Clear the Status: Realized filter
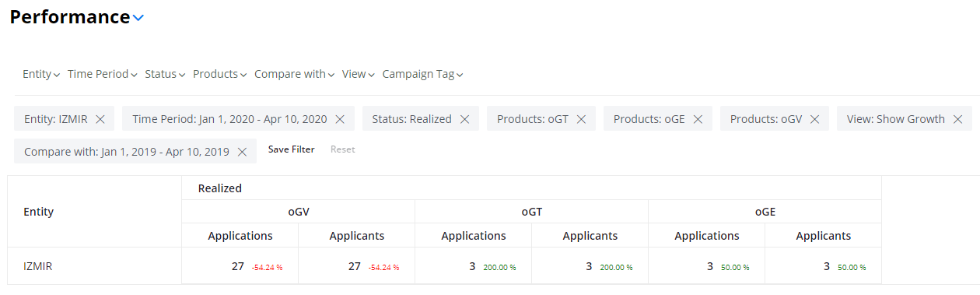Image resolution: width=980 pixels, height=295 pixels. coord(464,119)
